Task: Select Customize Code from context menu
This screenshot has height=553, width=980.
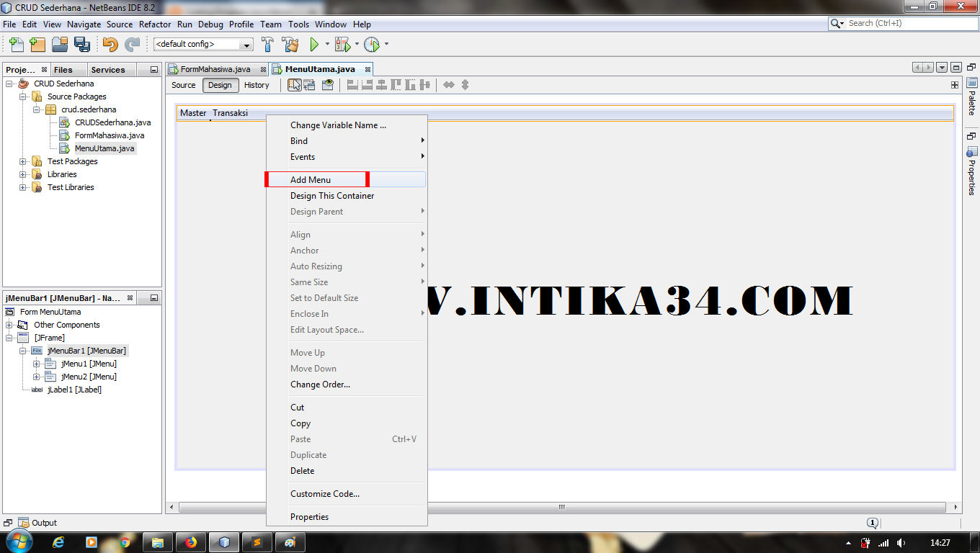Action: [x=346, y=494]
